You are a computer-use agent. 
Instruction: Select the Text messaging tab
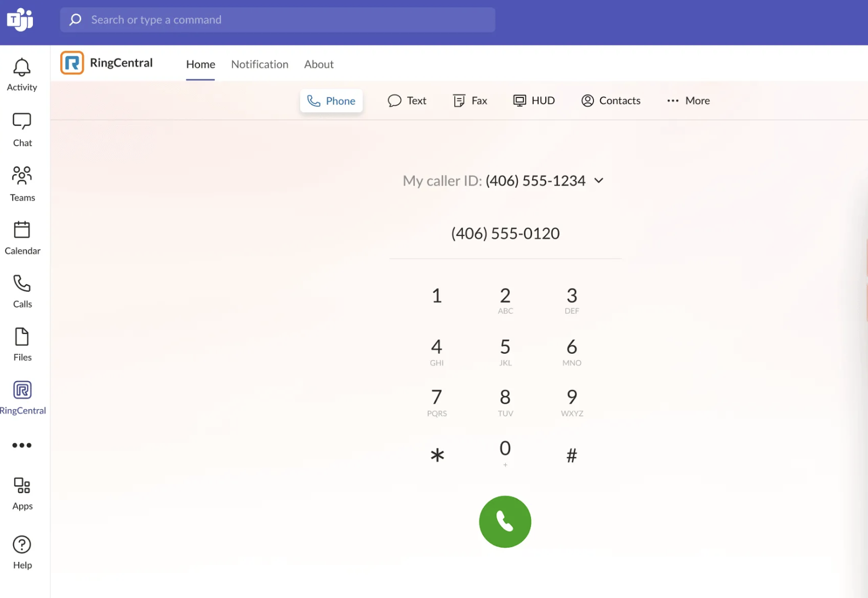click(407, 101)
